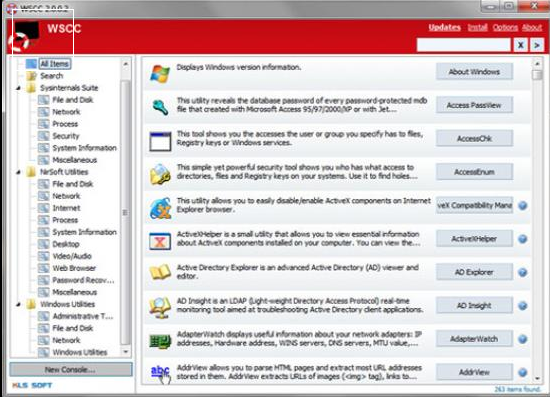
Task: Click blue info globe beside AddrView
Action: pos(522,372)
